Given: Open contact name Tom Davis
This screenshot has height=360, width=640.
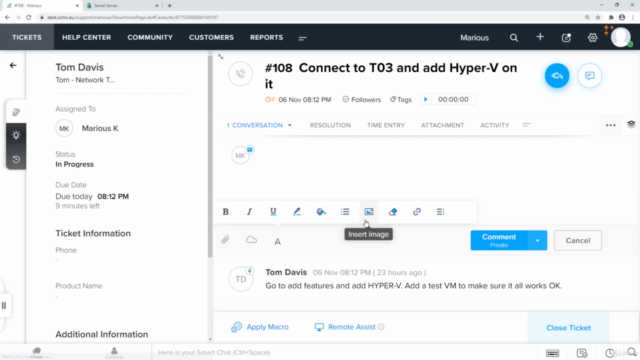Looking at the screenshot, I should pos(80,67).
